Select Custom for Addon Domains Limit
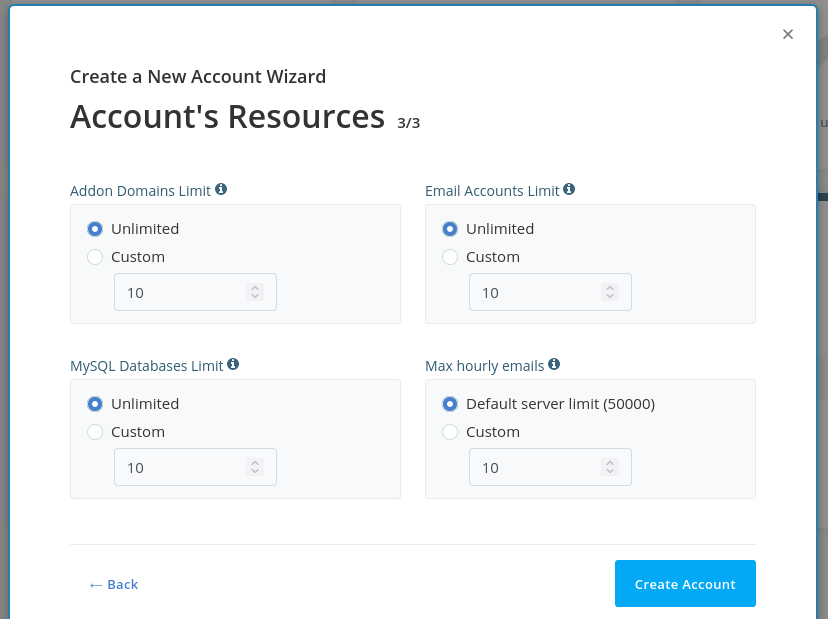 (95, 257)
